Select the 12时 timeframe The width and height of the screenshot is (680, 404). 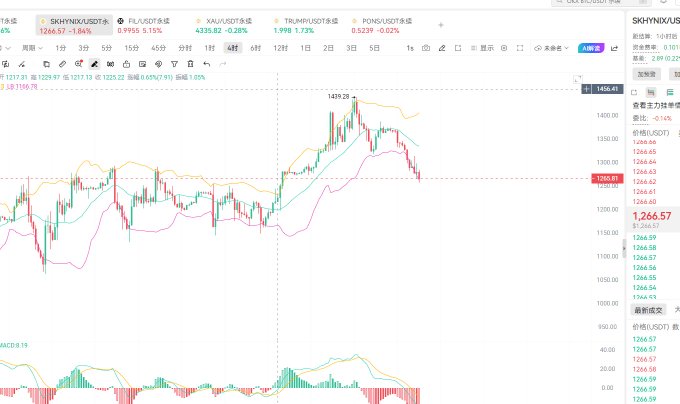click(281, 48)
